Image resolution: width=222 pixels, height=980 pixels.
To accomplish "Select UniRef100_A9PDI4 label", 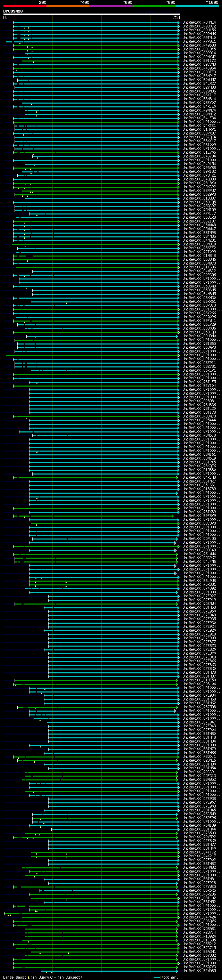I will click(199, 53).
